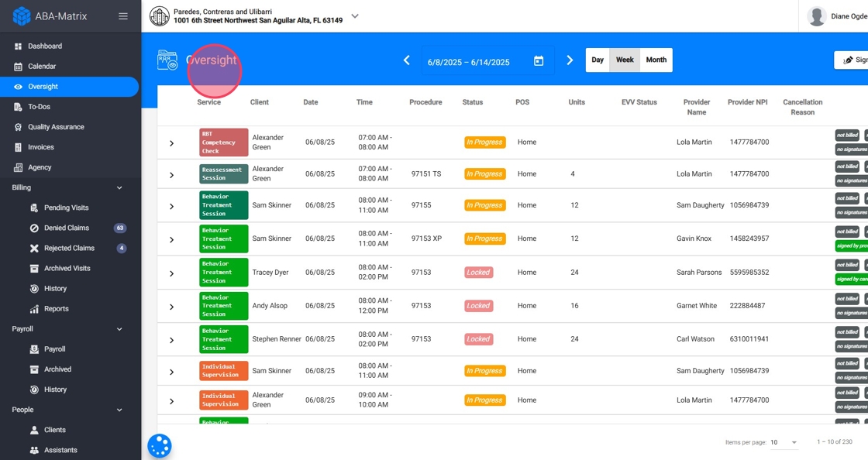Image resolution: width=868 pixels, height=460 pixels.
Task: Switch to Month view
Action: (x=656, y=60)
